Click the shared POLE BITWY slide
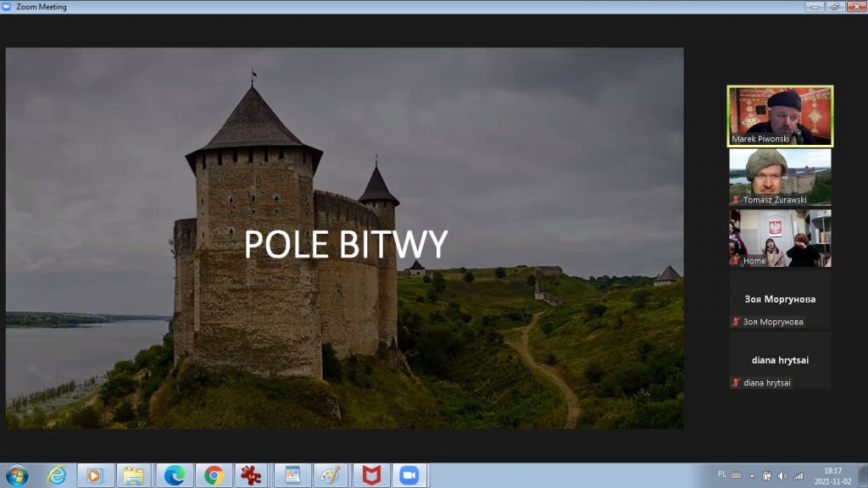Image resolution: width=868 pixels, height=488 pixels. [344, 238]
